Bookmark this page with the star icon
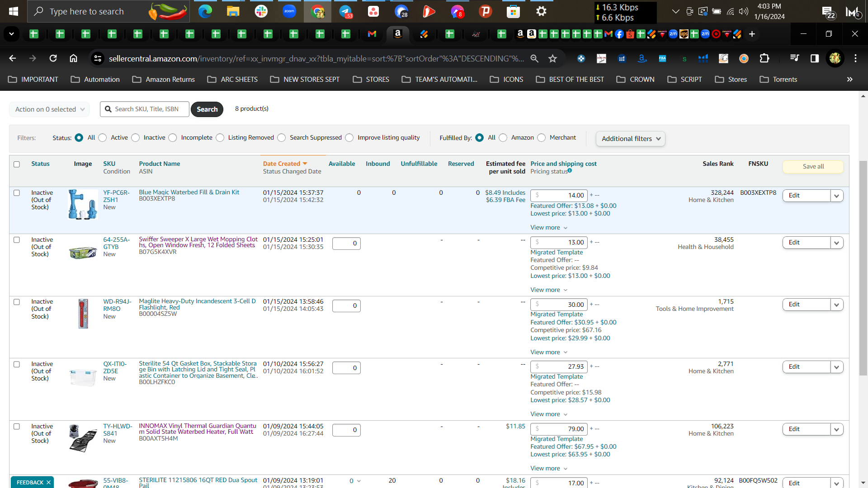This screenshot has height=488, width=868. (552, 58)
